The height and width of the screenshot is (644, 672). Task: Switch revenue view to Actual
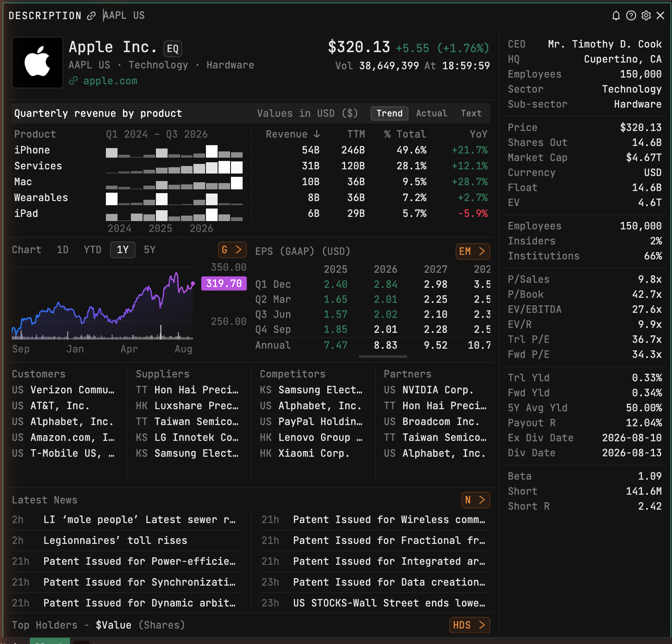coord(431,113)
